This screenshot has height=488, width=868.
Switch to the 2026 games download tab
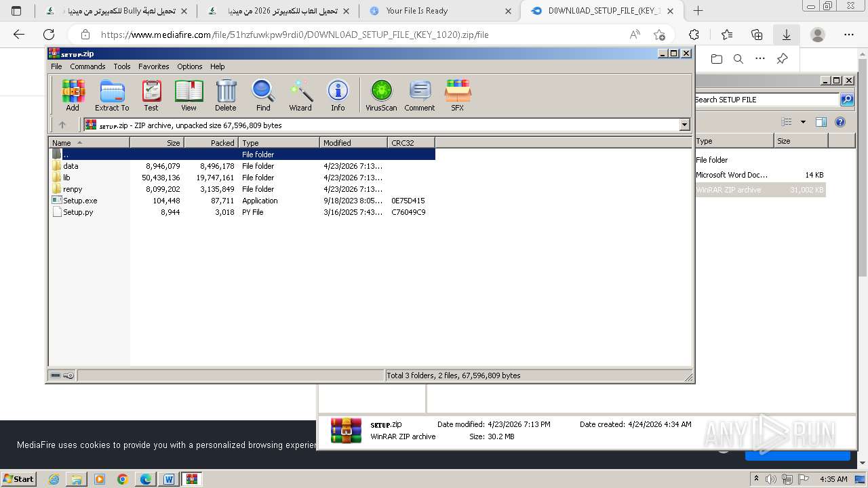click(x=278, y=11)
